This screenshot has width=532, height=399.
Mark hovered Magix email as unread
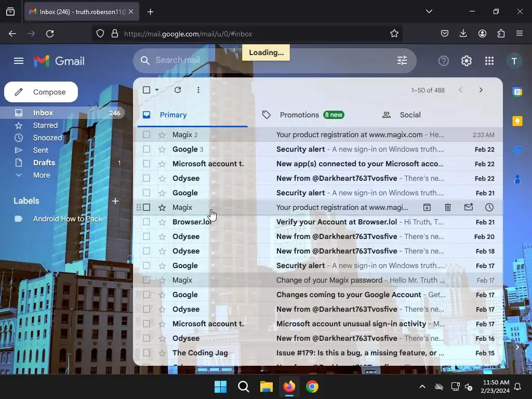(x=469, y=207)
